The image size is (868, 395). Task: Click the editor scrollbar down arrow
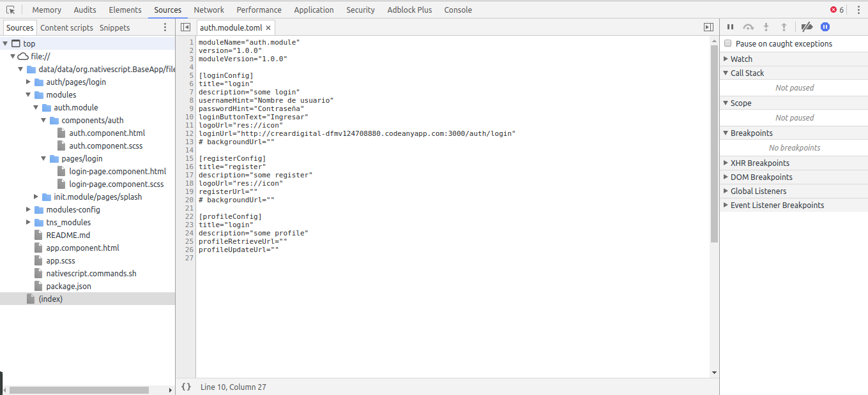coord(714,373)
